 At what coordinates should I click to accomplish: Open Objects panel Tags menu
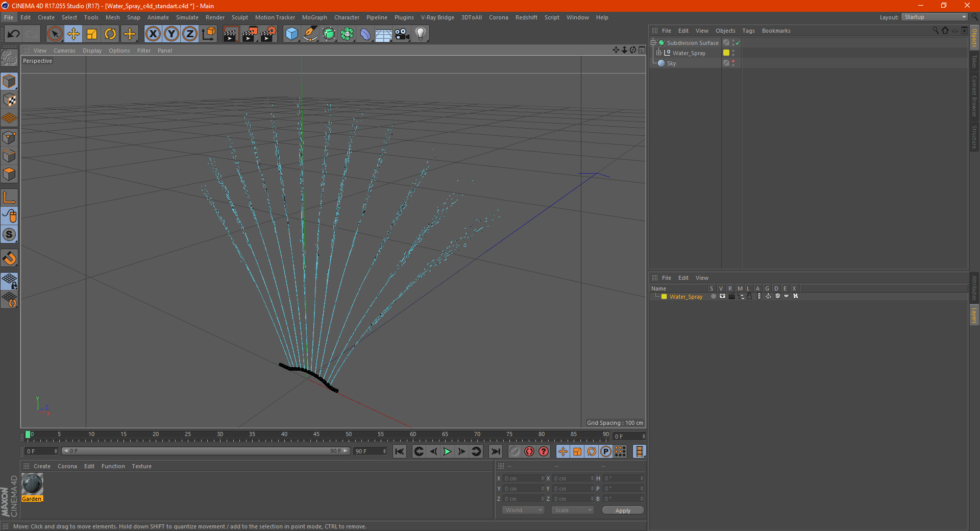[748, 31]
